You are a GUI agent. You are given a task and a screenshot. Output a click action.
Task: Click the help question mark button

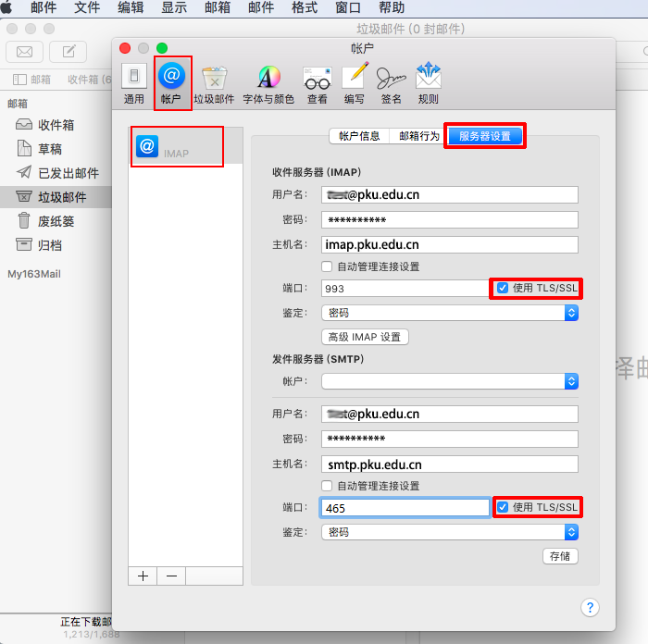(x=590, y=607)
